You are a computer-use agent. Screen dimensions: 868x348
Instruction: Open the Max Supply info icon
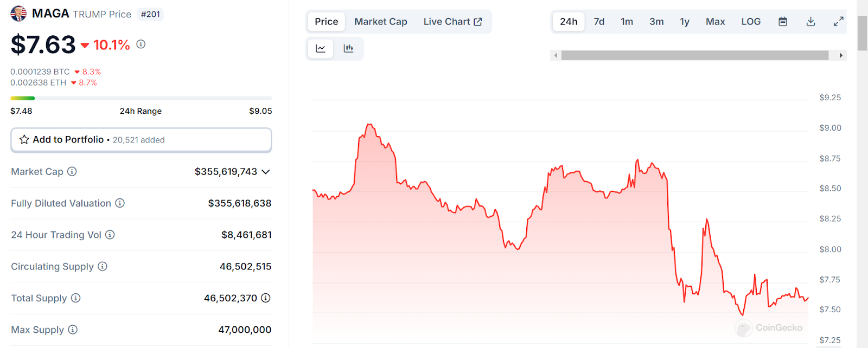tap(72, 330)
